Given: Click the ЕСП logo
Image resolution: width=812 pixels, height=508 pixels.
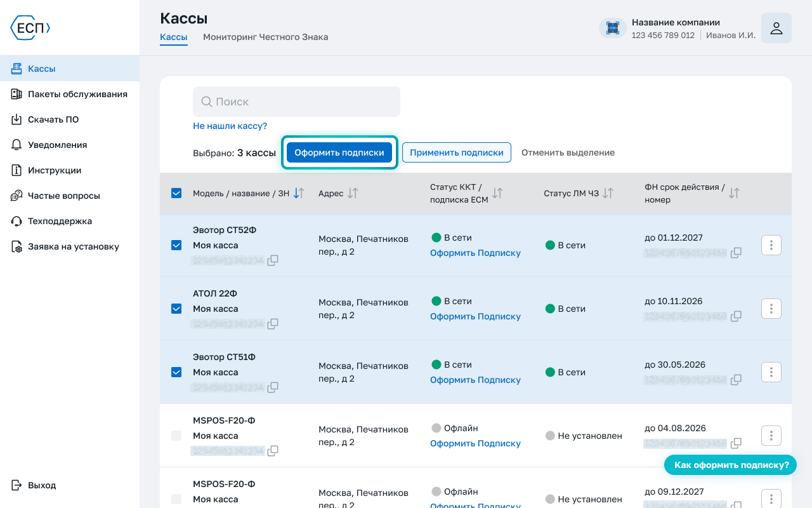Looking at the screenshot, I should tap(30, 28).
